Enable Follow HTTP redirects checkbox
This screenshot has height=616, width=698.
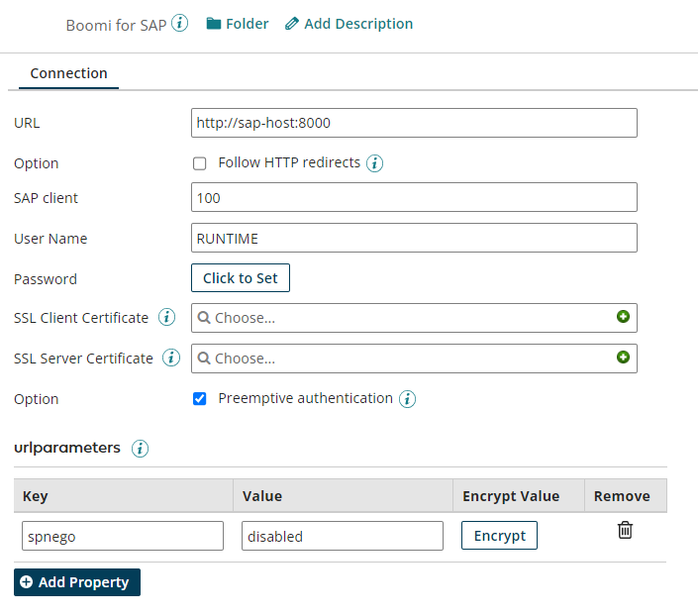click(199, 163)
